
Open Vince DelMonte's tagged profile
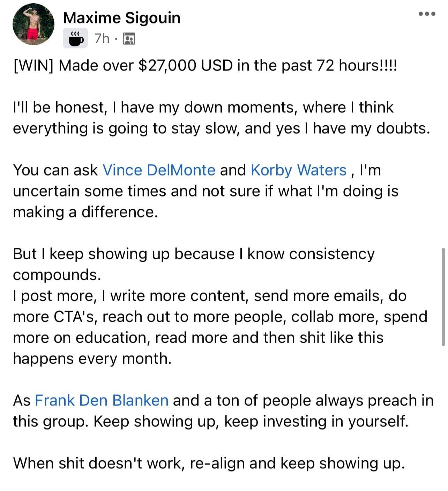[x=159, y=170]
